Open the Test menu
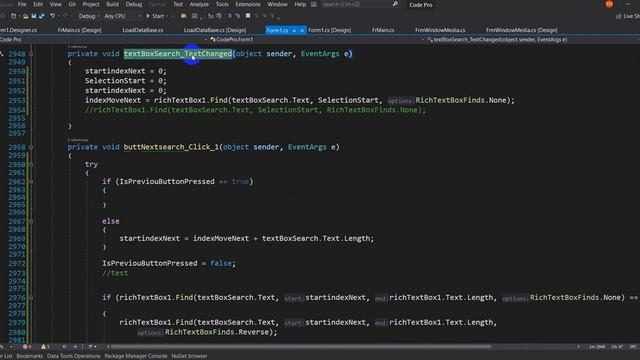This screenshot has width=640, height=360. 178,4
